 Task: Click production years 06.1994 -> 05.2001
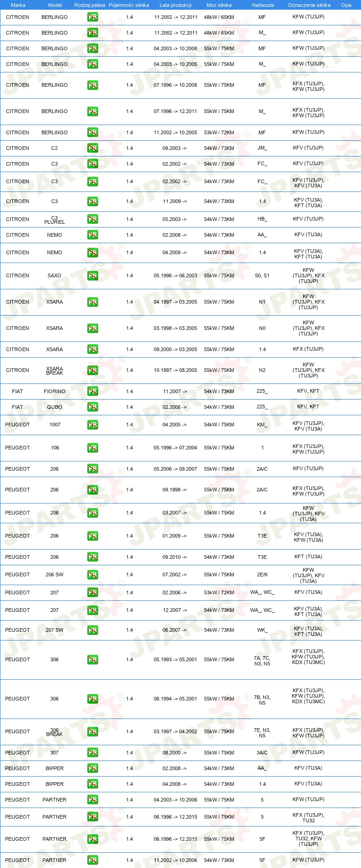tap(175, 699)
